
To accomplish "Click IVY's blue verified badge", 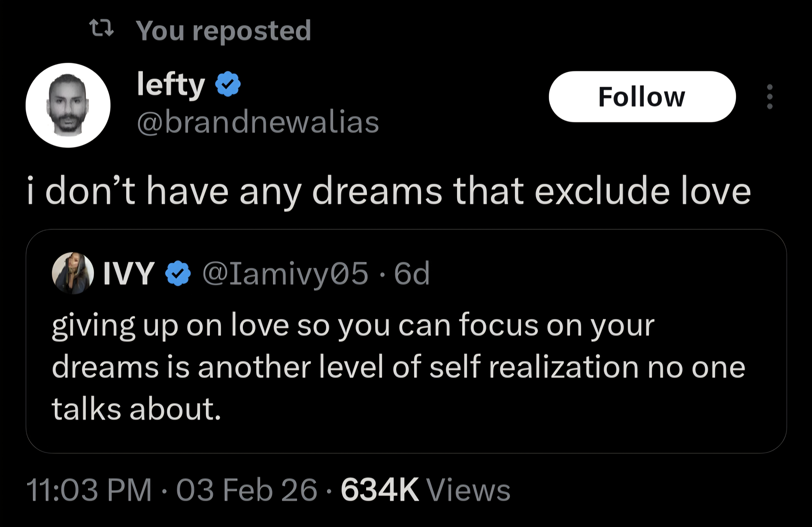I will (178, 273).
